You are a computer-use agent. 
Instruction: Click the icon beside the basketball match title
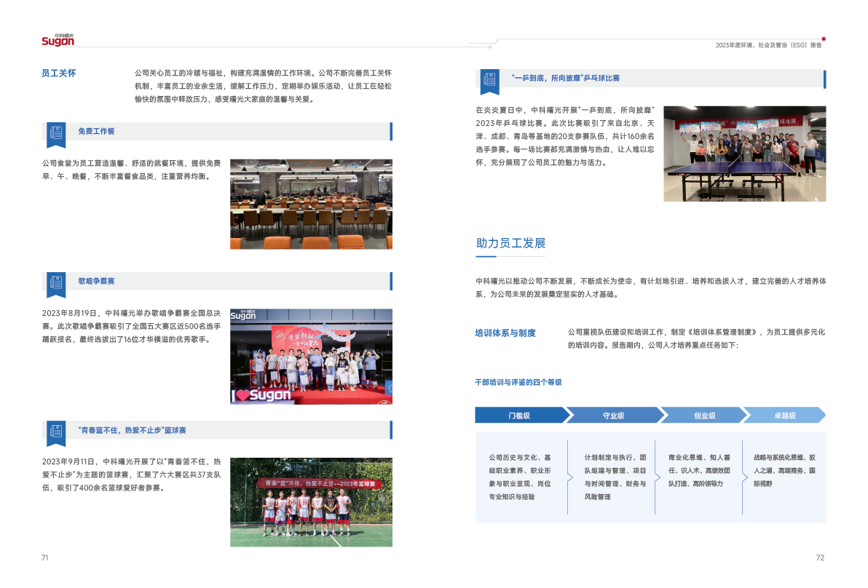[56, 432]
